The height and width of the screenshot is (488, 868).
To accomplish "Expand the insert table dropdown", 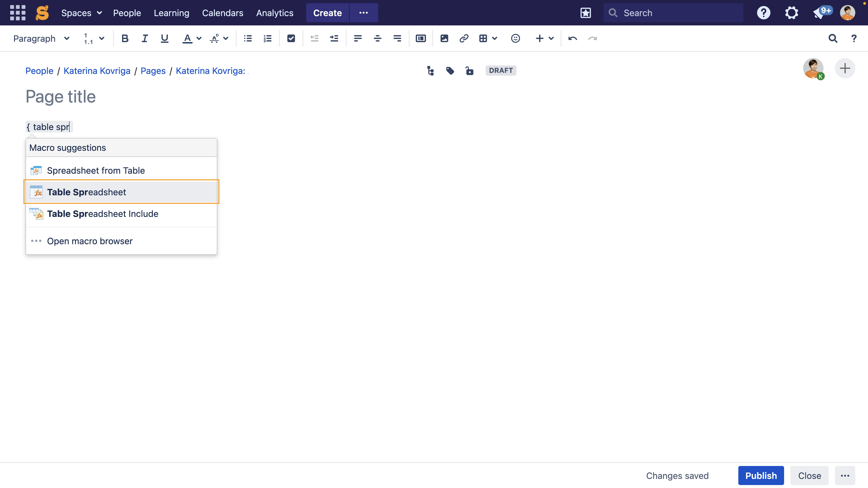I will point(494,38).
